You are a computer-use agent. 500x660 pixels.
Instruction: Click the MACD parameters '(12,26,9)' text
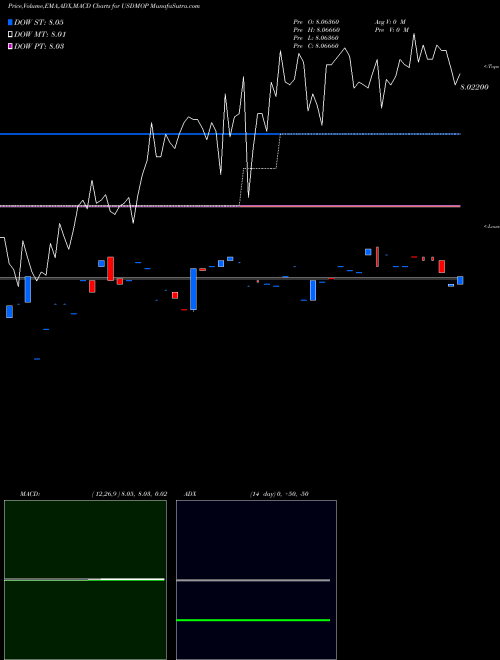point(106,494)
